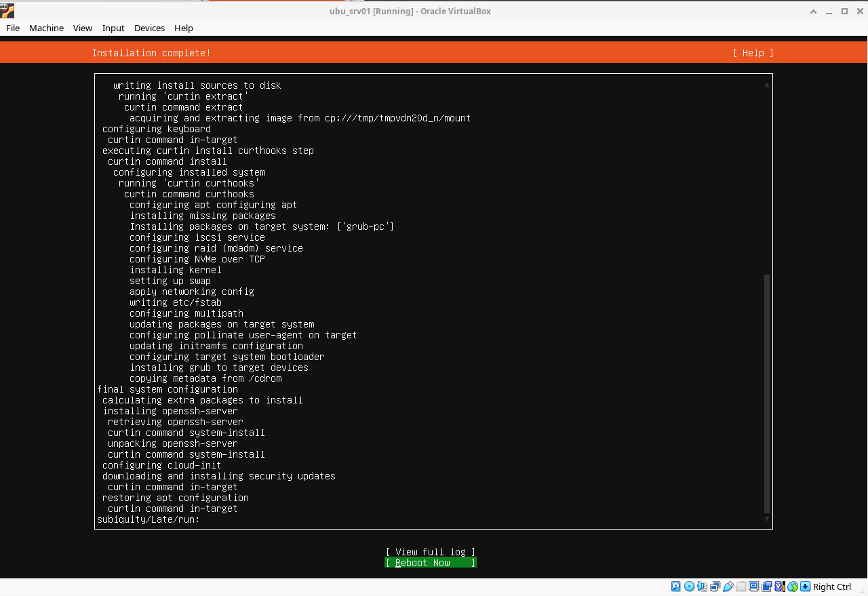Click the CPU virtualization status icon
Screen dimensions: 868x596
click(779, 587)
